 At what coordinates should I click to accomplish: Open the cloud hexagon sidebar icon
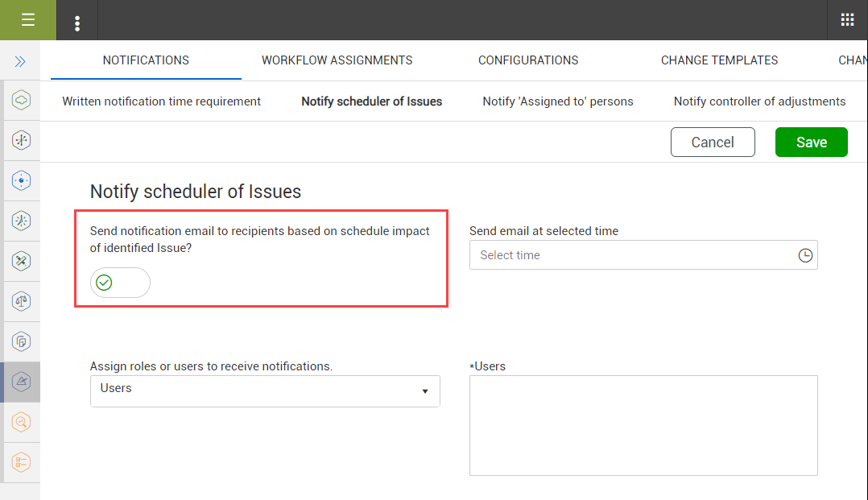coord(21,100)
